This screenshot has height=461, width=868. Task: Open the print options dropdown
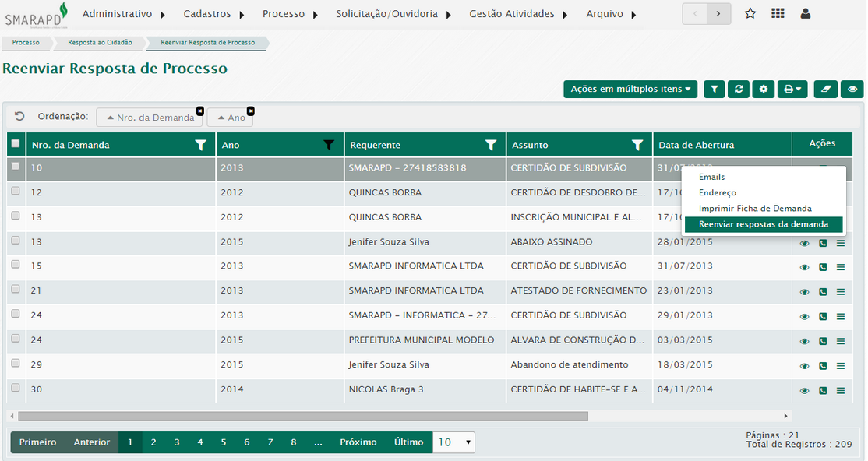(x=792, y=90)
